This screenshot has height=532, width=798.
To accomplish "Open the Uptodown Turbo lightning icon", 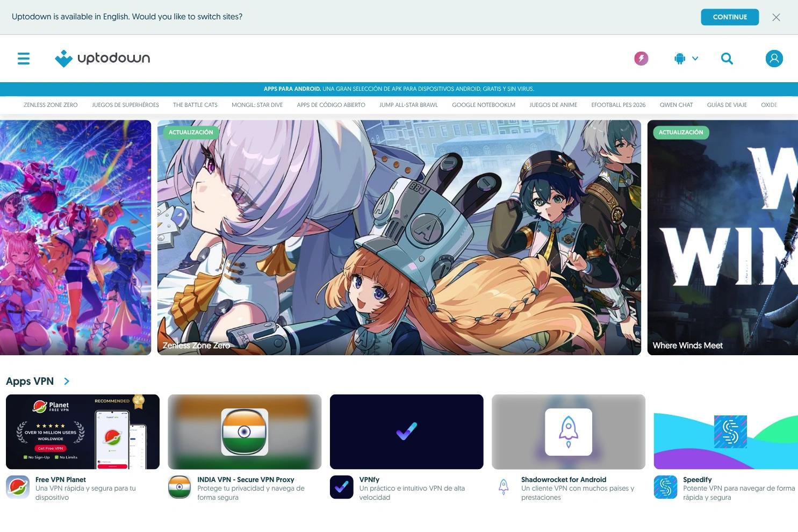I will coord(641,59).
